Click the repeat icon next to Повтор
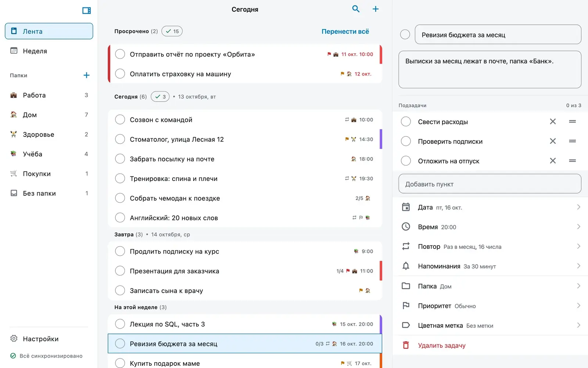 [406, 246]
